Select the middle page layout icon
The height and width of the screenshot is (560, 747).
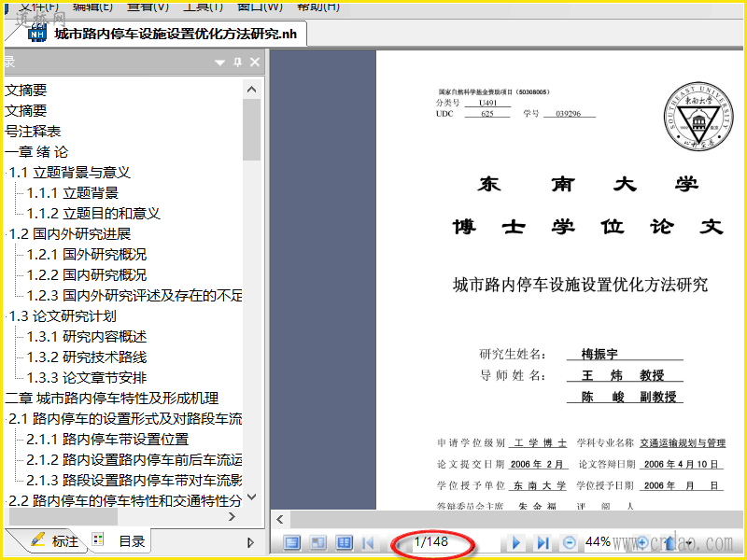[317, 542]
